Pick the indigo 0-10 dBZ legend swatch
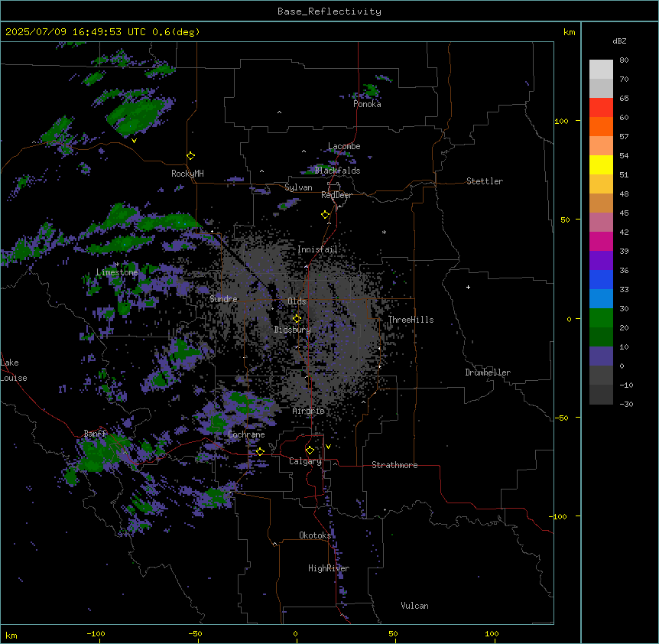 pyautogui.click(x=601, y=356)
